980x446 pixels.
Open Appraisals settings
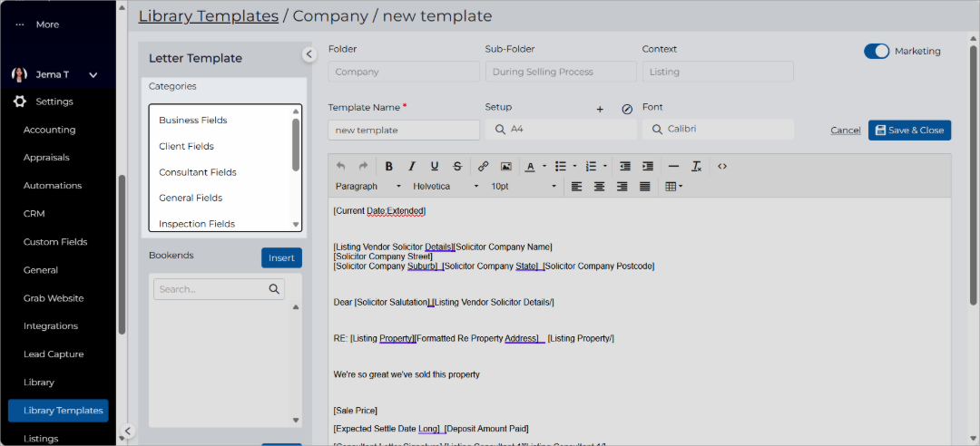coord(46,158)
